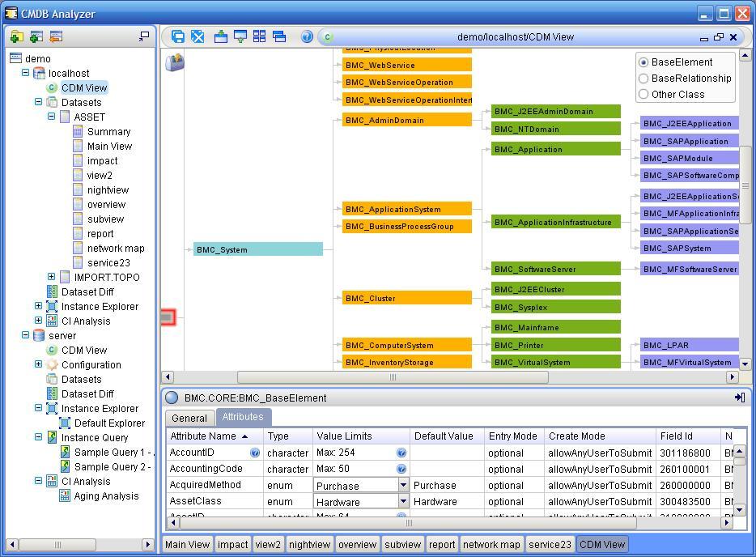
Task: Open the report bottom tab
Action: coord(442,545)
